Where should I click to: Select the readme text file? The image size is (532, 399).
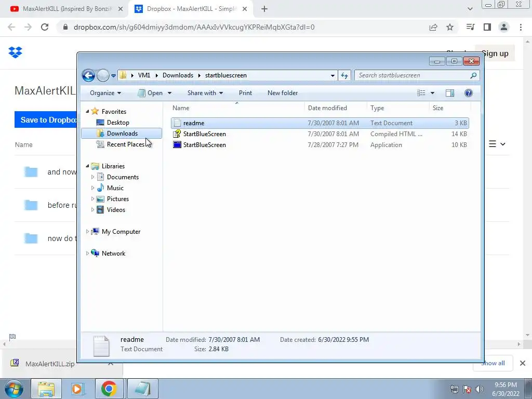click(320, 123)
